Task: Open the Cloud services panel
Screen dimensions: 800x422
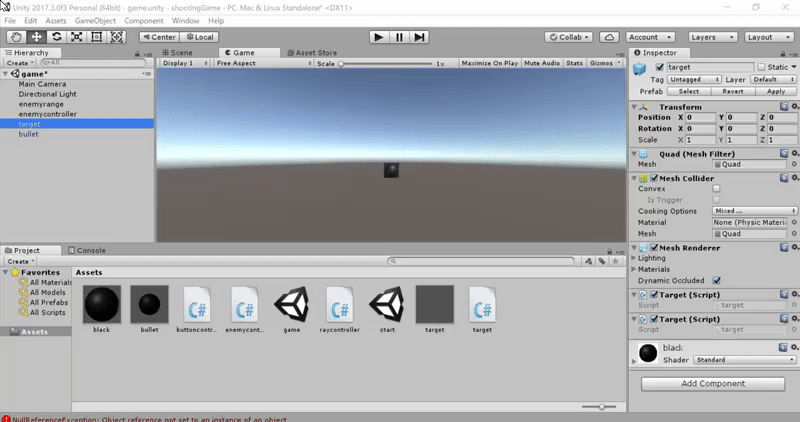Action: (609, 37)
